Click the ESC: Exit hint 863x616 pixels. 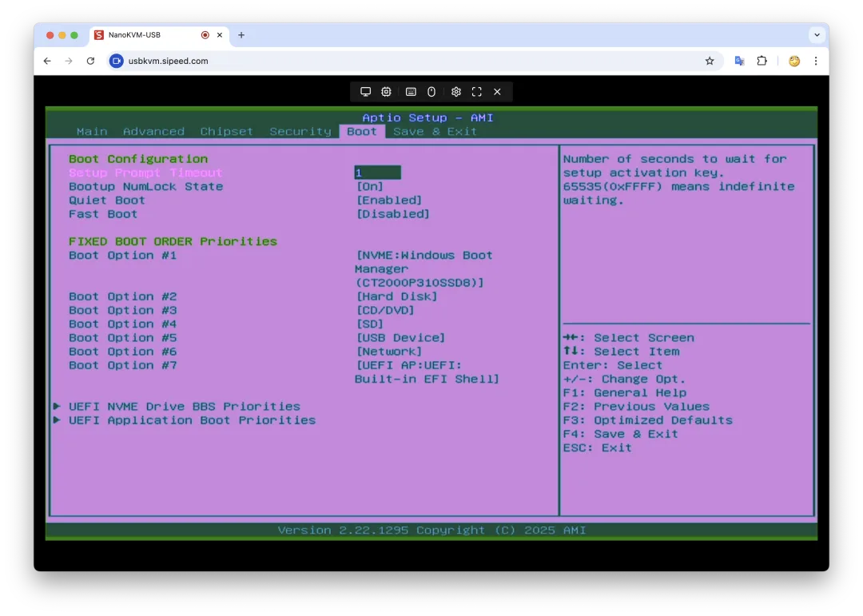(597, 448)
